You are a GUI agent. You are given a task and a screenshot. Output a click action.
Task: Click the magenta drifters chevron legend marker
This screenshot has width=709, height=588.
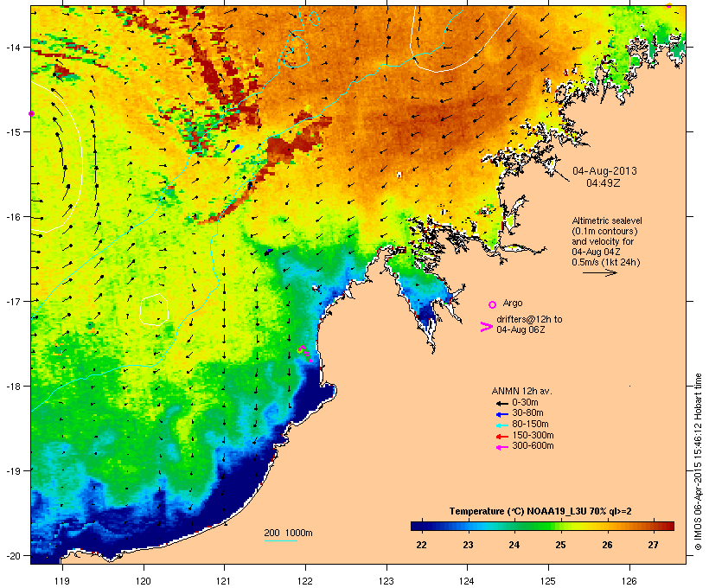pos(487,327)
